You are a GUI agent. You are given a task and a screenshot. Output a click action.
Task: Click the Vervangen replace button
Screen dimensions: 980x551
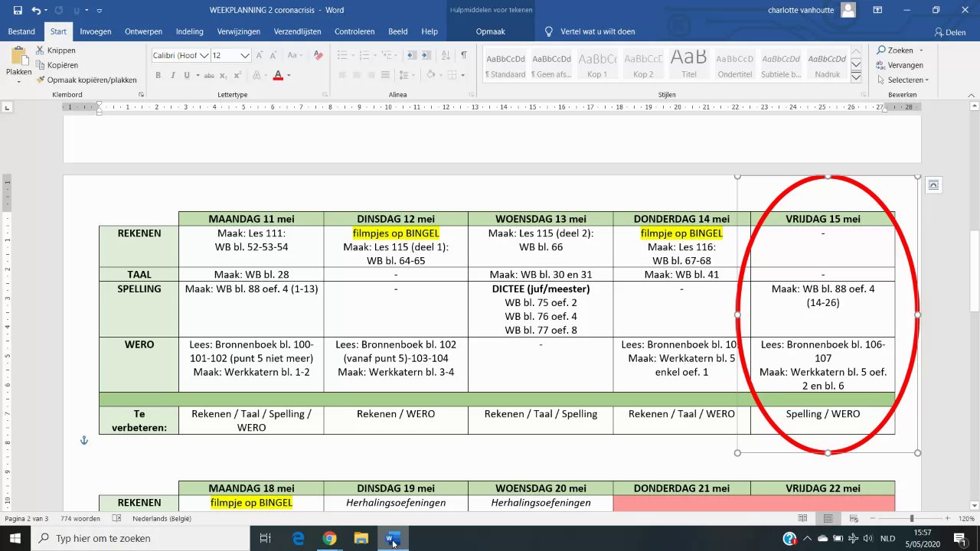point(900,65)
